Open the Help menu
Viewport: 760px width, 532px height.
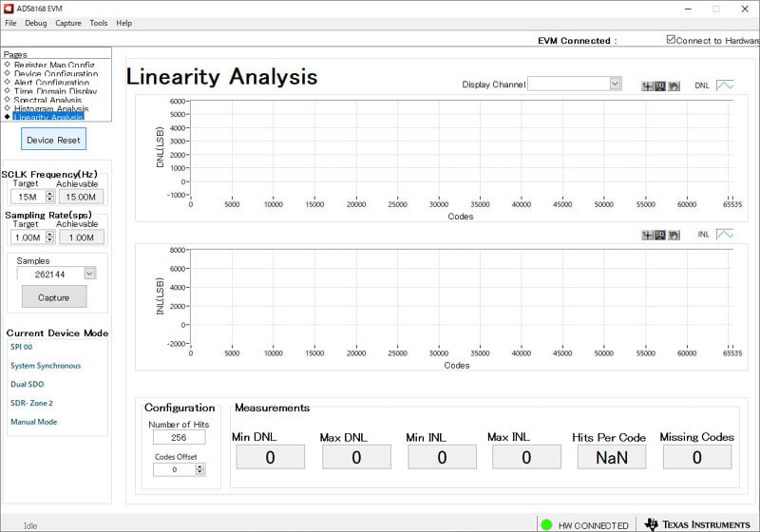click(124, 23)
